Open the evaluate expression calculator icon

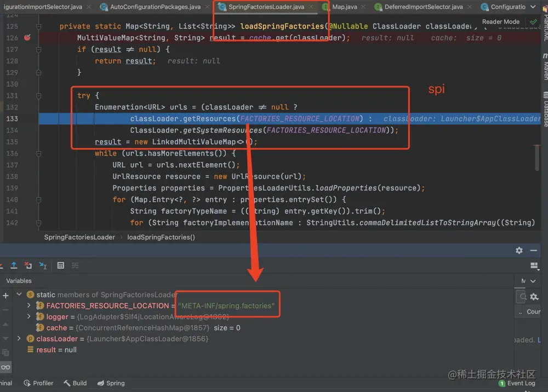[60, 266]
